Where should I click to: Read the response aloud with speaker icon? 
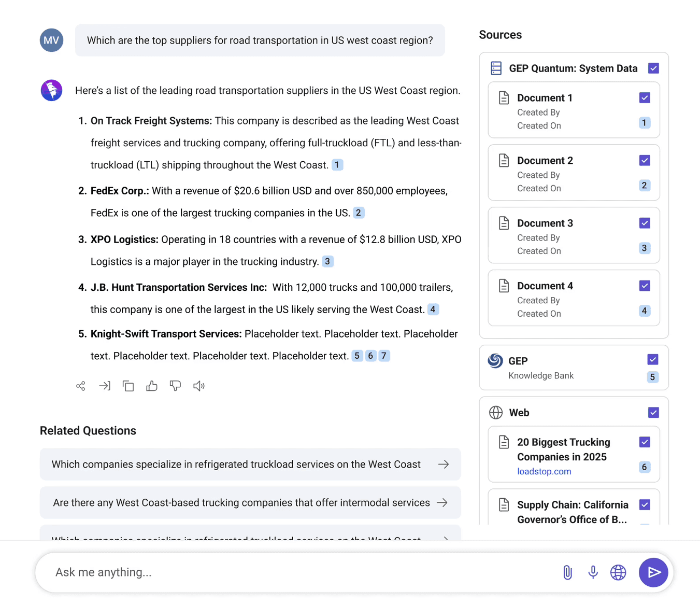(x=199, y=386)
